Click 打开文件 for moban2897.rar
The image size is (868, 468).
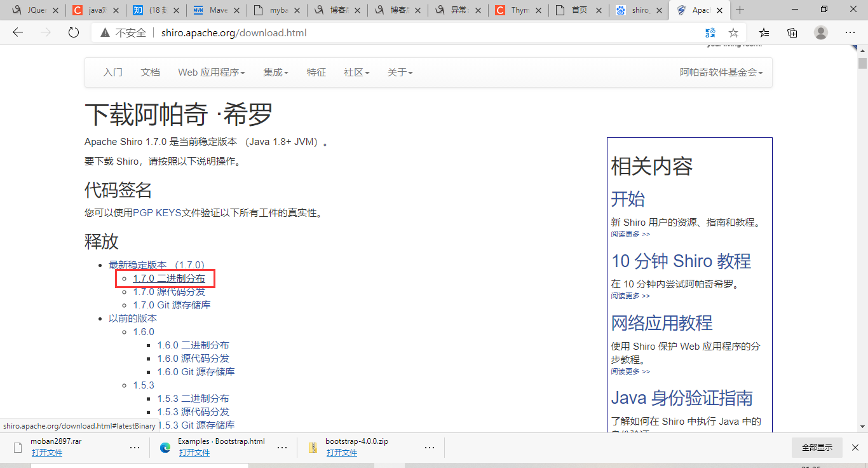47,453
